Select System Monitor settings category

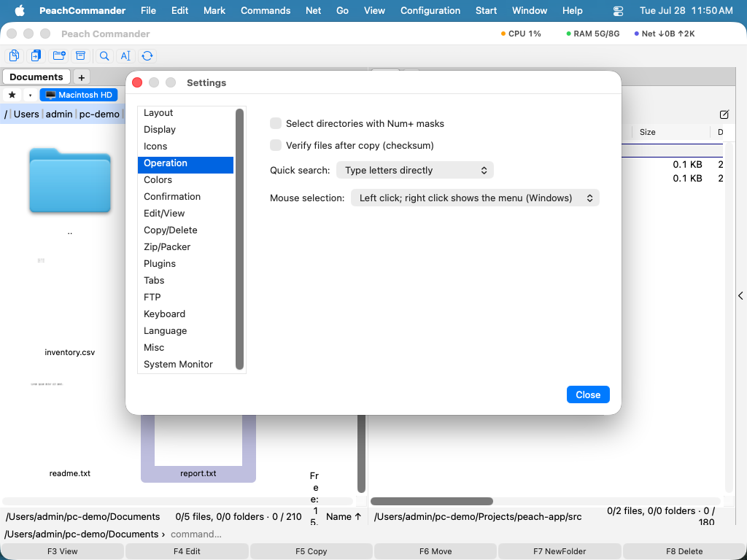pyautogui.click(x=185, y=364)
